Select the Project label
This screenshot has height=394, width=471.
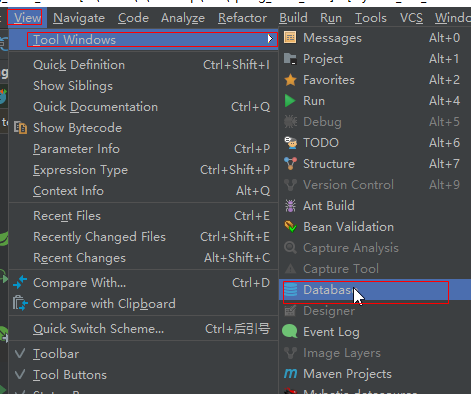coord(323,59)
